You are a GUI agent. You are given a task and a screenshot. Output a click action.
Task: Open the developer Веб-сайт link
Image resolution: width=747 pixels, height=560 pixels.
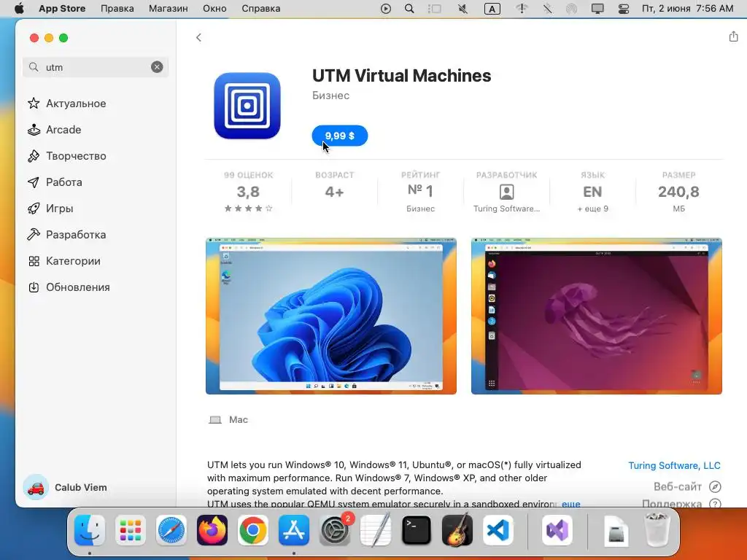click(x=687, y=486)
